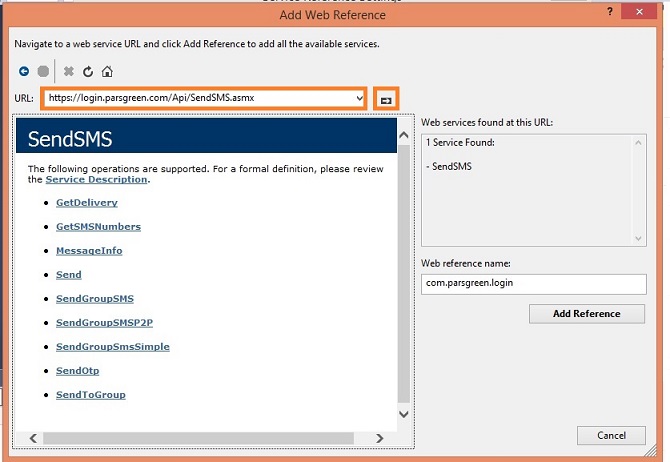Click right arrow of horizontal scrollbar
670x462 pixels.
379,438
